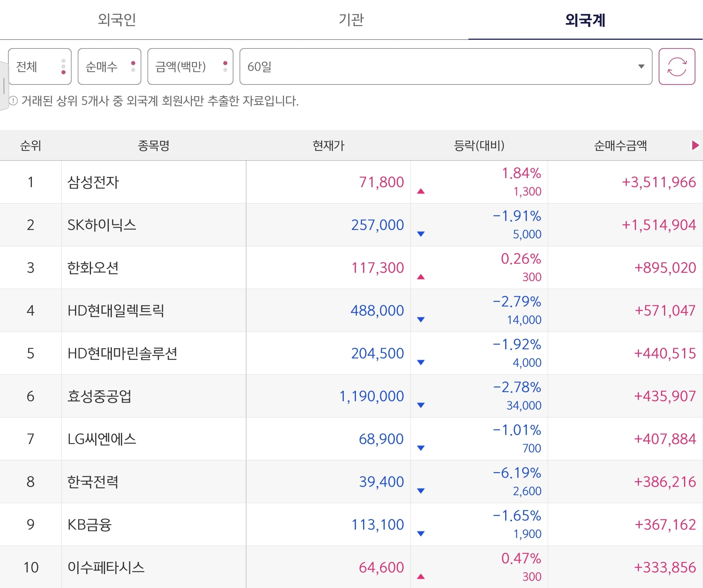Click the 204,500 current price
This screenshot has height=588, width=703.
[377, 353]
